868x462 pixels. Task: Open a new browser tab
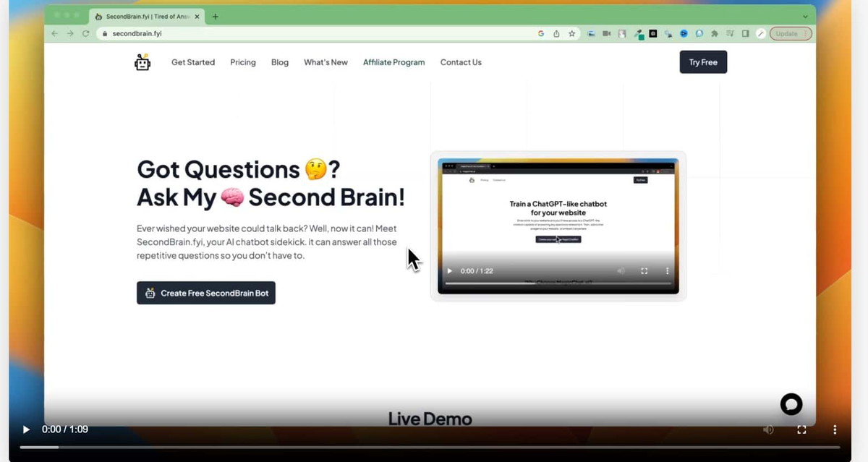(216, 17)
